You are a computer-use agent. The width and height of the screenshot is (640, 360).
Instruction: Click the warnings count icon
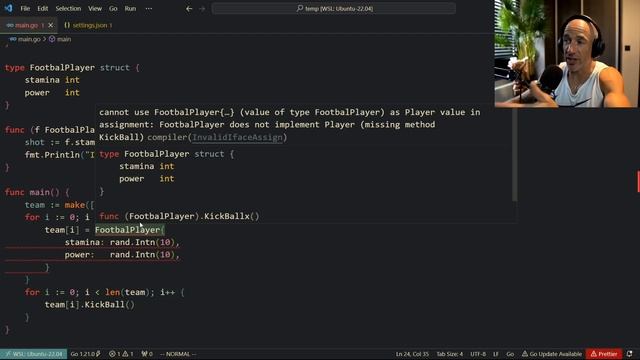[x=128, y=354]
